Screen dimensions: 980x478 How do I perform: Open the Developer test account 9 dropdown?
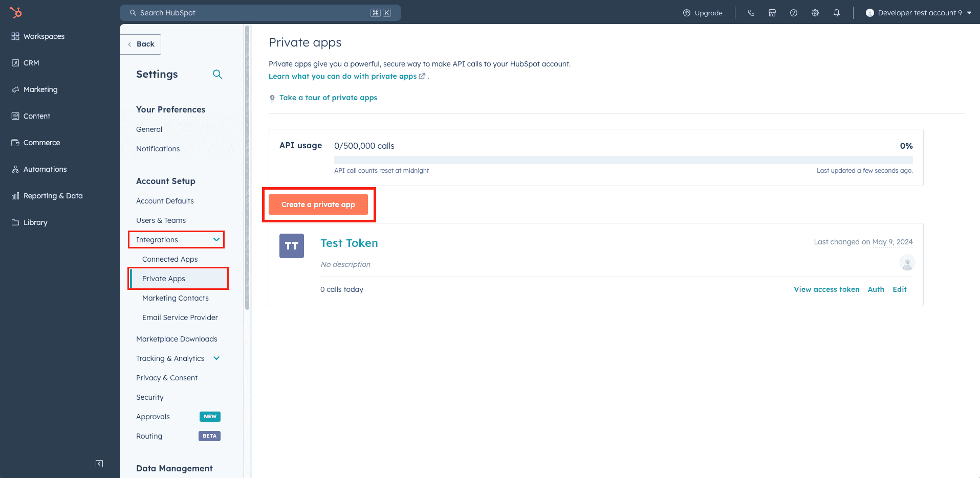pos(919,13)
